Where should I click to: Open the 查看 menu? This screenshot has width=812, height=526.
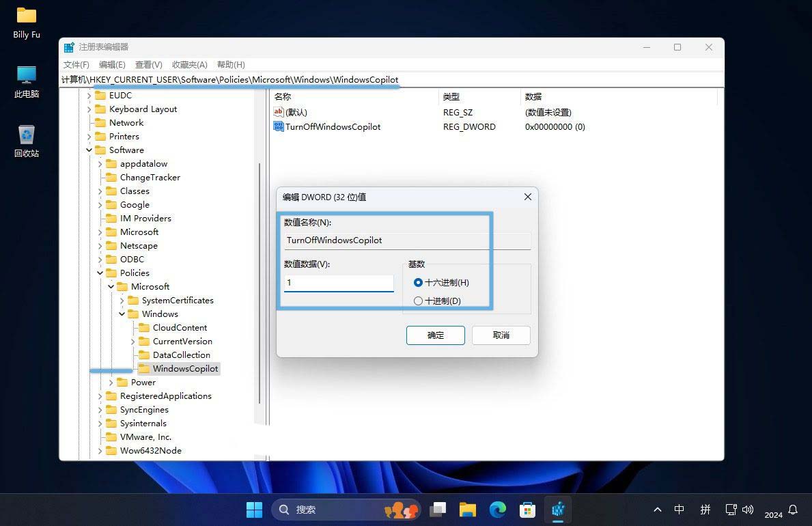[x=149, y=64]
